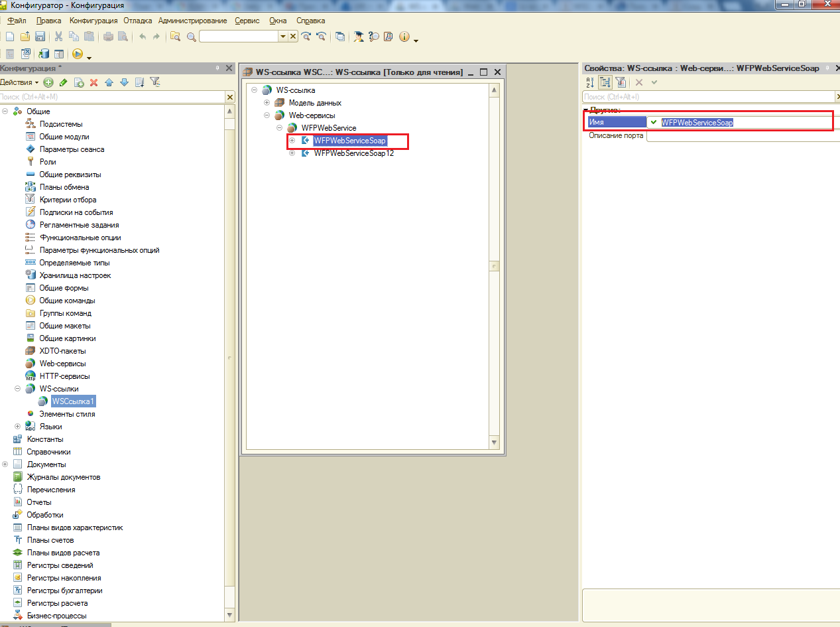Open the Администрирование menu
The image size is (840, 627).
(x=192, y=21)
